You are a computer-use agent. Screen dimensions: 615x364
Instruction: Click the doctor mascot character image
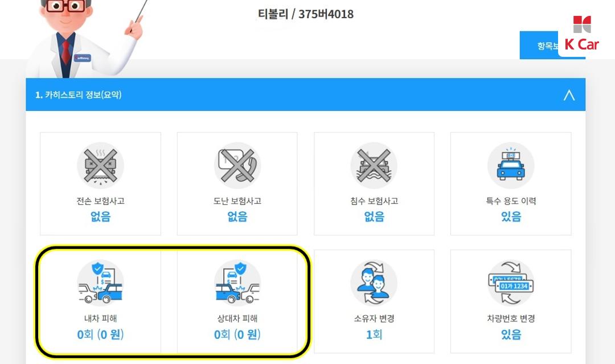point(84,39)
